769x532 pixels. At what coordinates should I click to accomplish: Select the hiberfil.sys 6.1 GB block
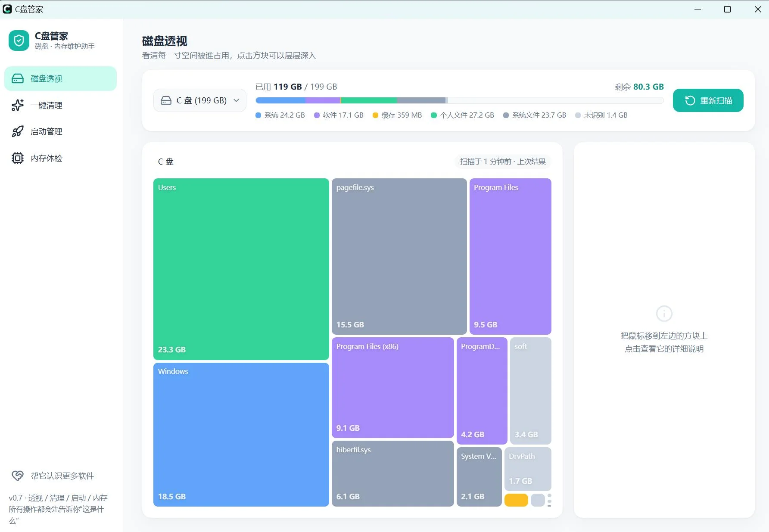tap(393, 473)
